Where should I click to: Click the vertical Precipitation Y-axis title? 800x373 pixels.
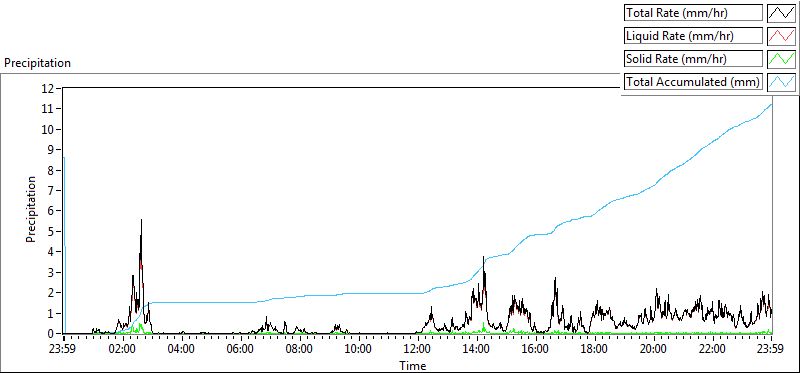[x=31, y=209]
